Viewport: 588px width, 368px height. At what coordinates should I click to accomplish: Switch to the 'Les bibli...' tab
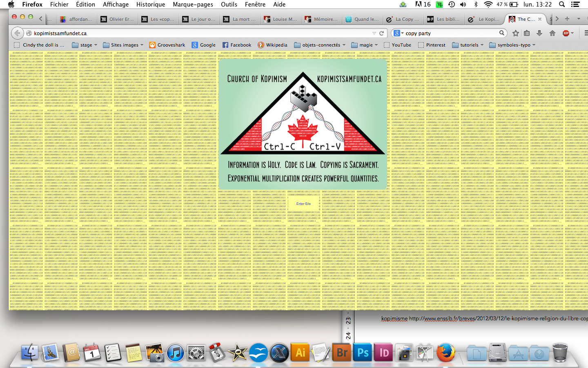point(444,19)
